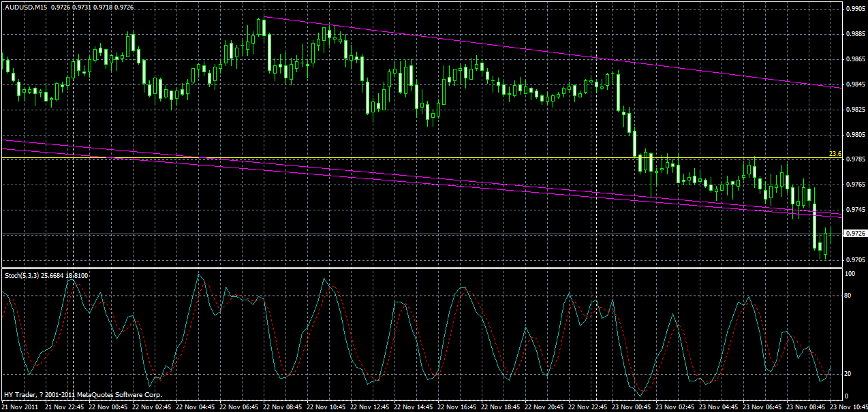This screenshot has width=868, height=412.
Task: Click the 23 Nov 08:45 time label
Action: coord(806,407)
